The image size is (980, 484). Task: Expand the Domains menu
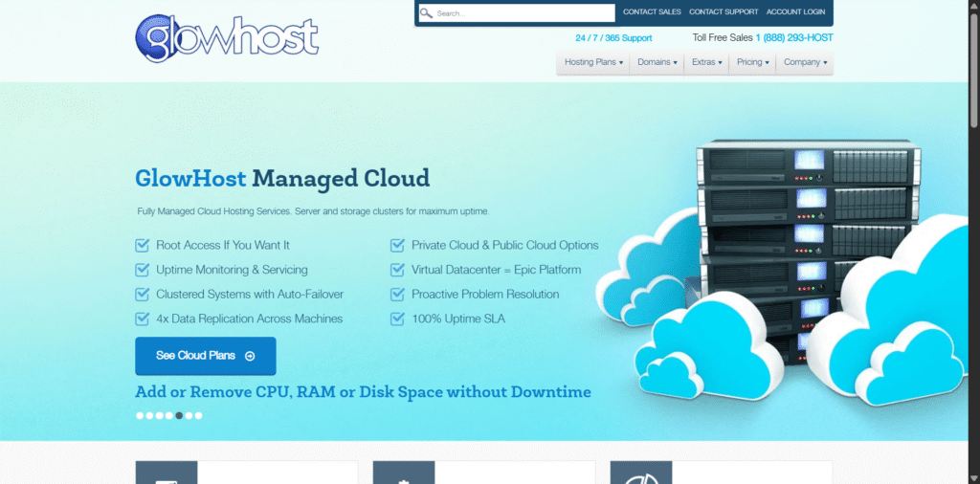[657, 62]
